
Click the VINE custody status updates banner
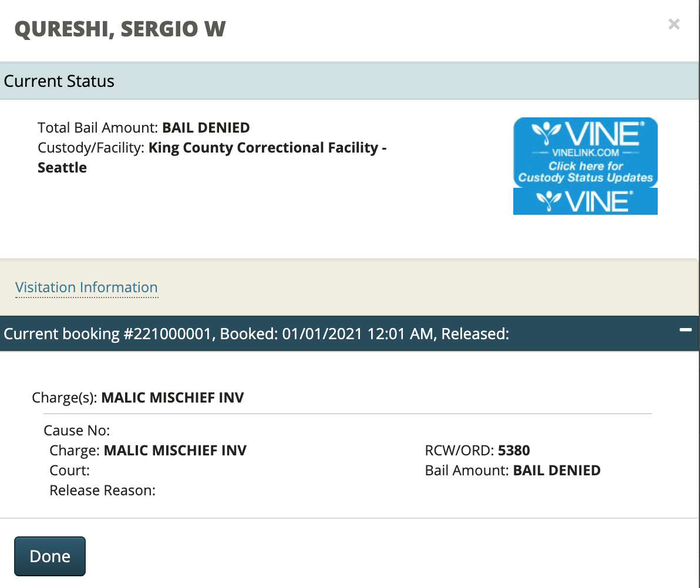tap(585, 152)
